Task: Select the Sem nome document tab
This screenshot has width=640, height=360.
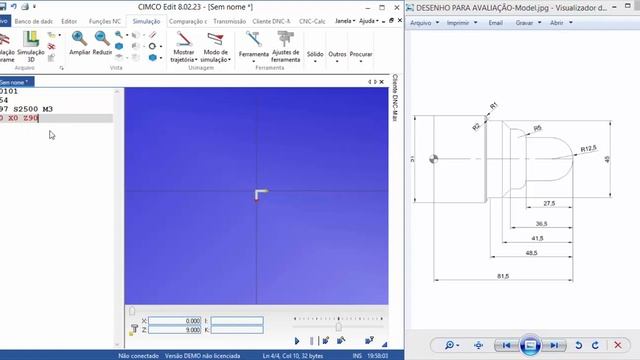Action: point(16,82)
